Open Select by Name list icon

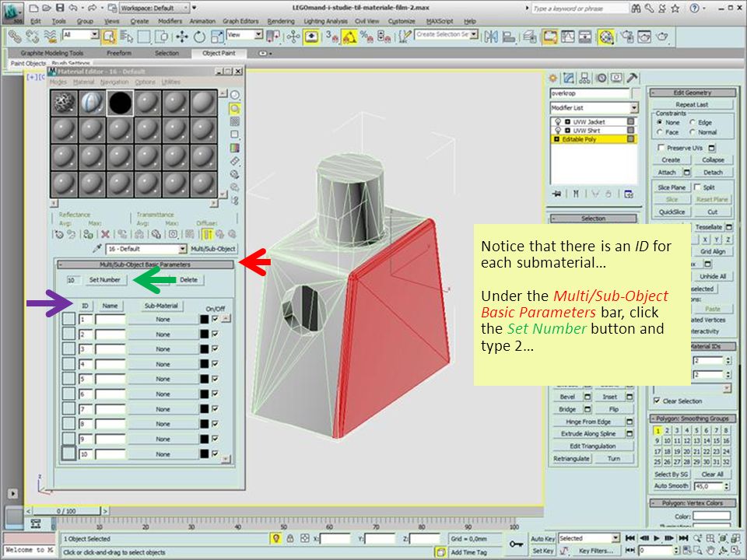126,37
